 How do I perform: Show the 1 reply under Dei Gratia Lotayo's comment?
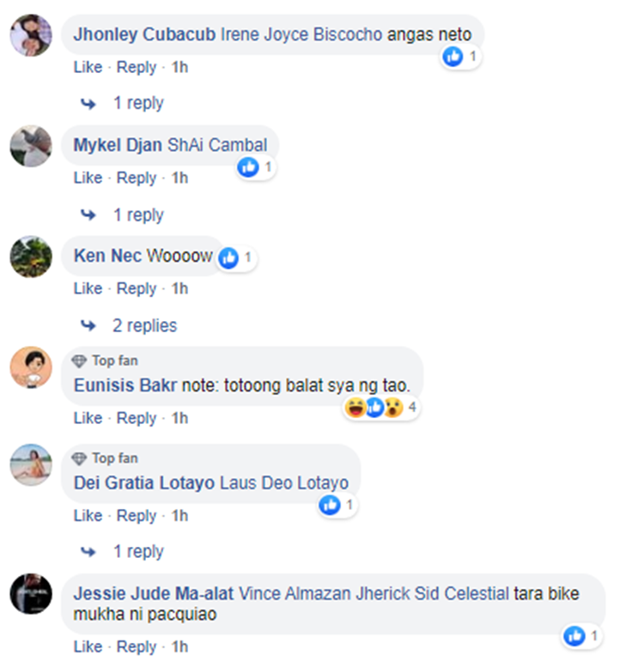[138, 552]
